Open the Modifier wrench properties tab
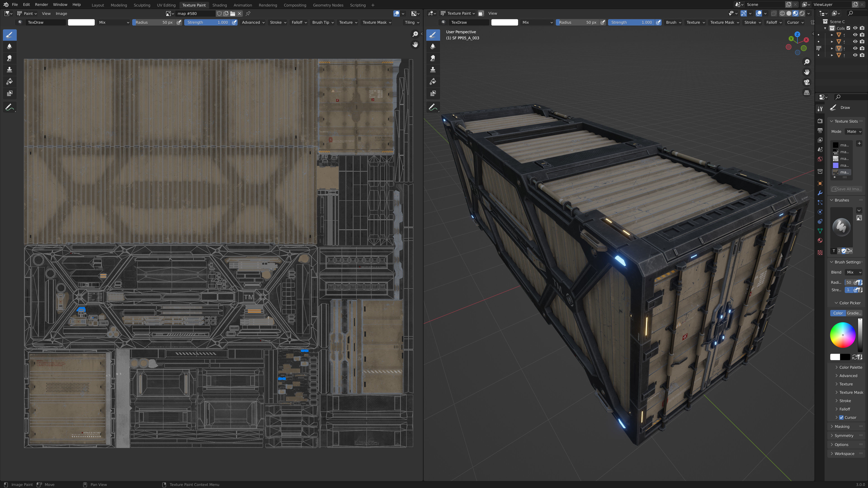This screenshot has height=488, width=868. pos(820,193)
